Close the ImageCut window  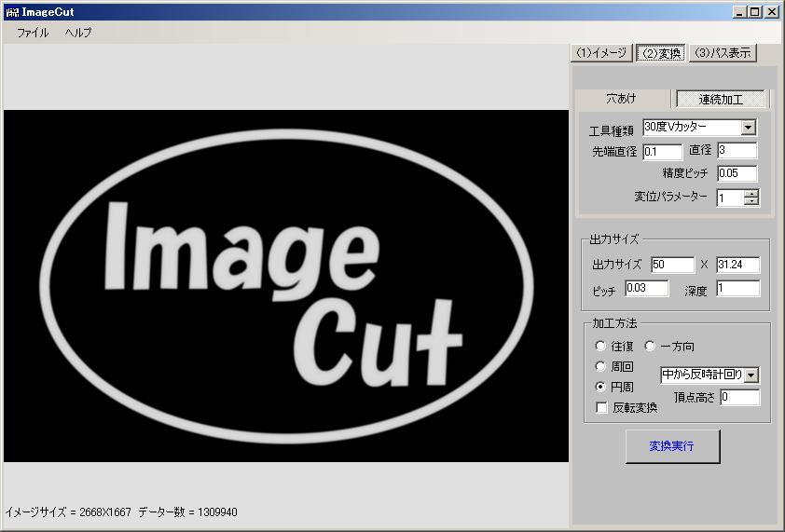pos(772,12)
